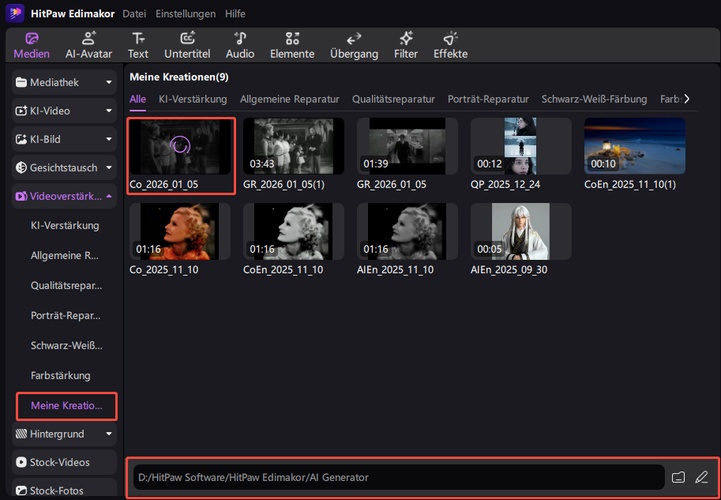
Task: Switch to the KI-Verstärkung tab
Action: tap(193, 99)
